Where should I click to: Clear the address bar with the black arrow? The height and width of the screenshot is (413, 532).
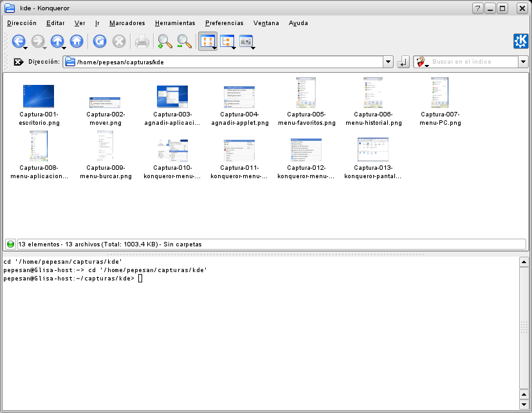click(x=19, y=62)
